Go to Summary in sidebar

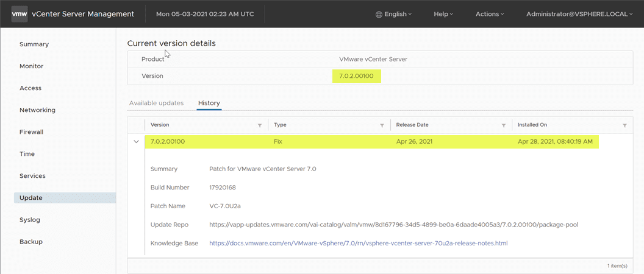(x=34, y=44)
